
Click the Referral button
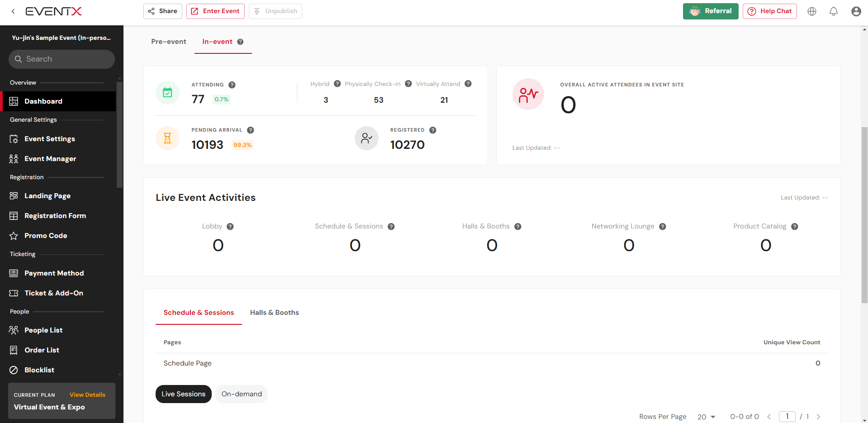click(x=711, y=11)
